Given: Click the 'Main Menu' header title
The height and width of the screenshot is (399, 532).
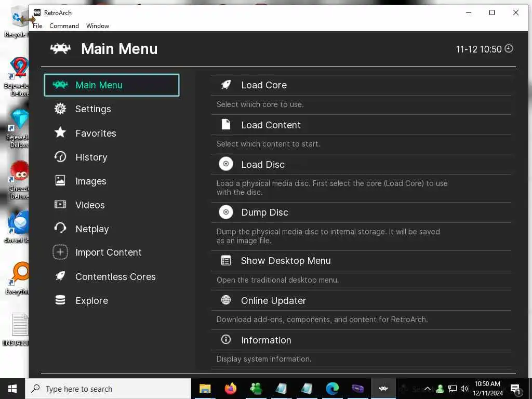Looking at the screenshot, I should pyautogui.click(x=119, y=49).
